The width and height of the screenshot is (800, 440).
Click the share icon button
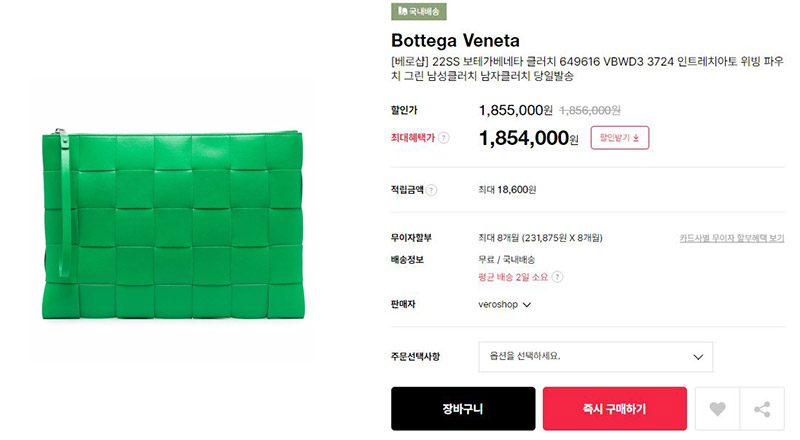762,409
